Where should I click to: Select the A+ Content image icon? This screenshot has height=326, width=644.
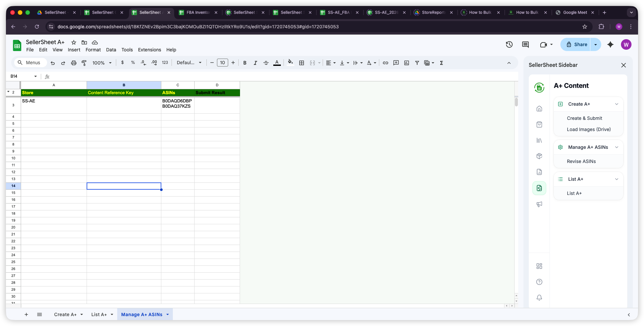tap(539, 188)
